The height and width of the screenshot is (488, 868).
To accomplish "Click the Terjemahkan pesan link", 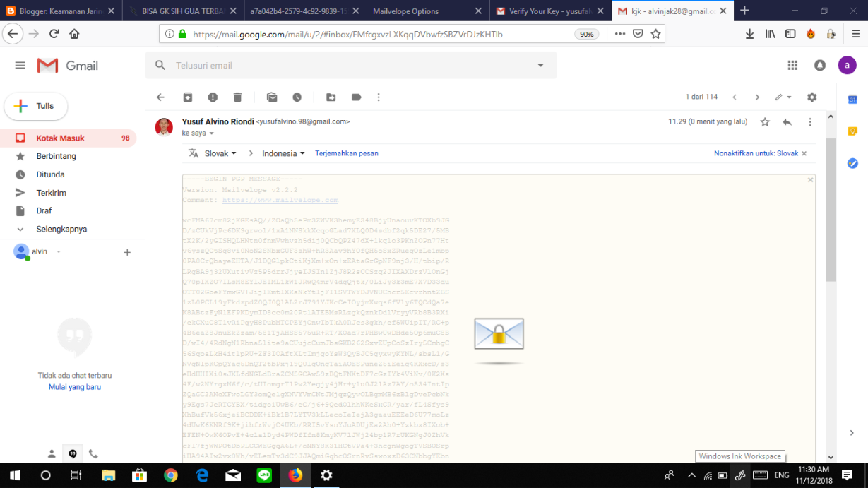I will click(x=347, y=153).
